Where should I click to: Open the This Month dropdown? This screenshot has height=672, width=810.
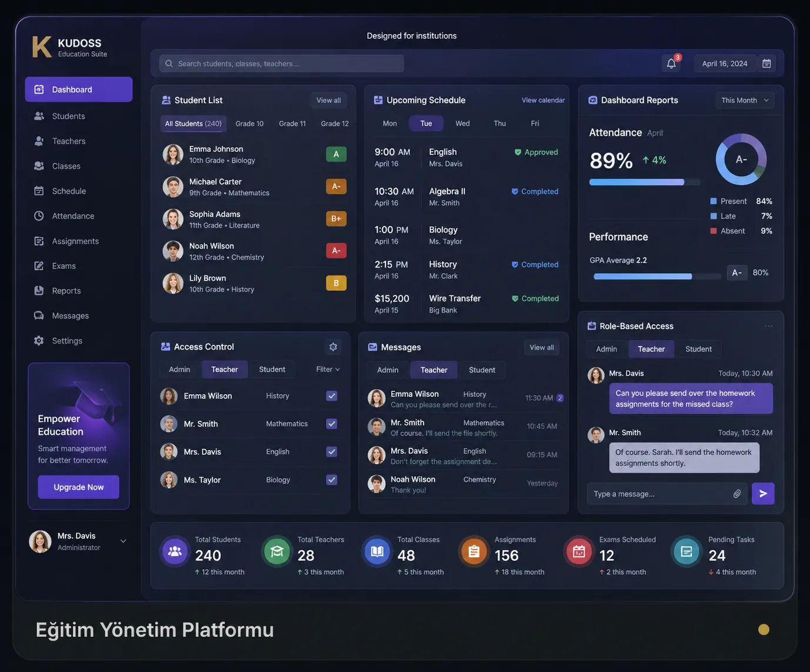745,101
